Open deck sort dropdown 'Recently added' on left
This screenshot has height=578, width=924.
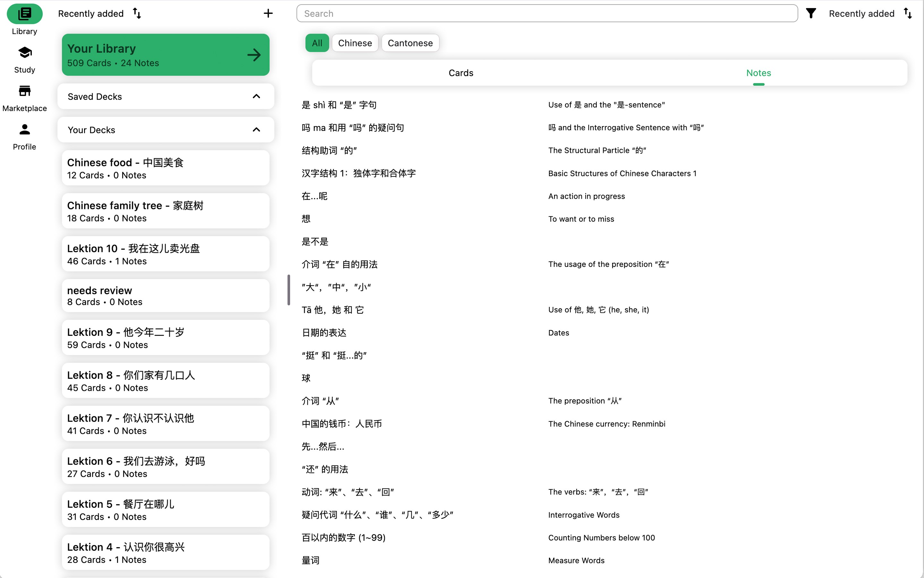(91, 14)
